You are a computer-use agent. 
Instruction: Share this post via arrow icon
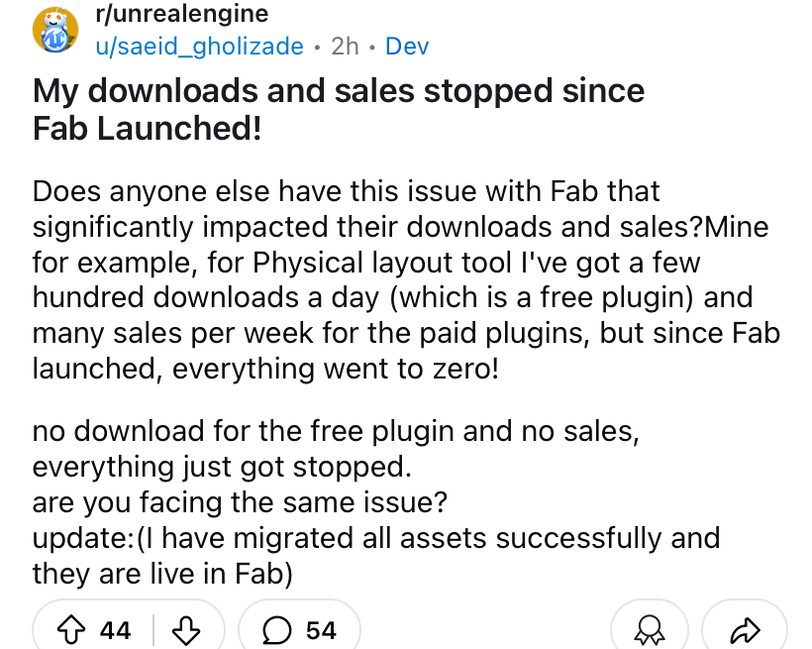(x=745, y=629)
